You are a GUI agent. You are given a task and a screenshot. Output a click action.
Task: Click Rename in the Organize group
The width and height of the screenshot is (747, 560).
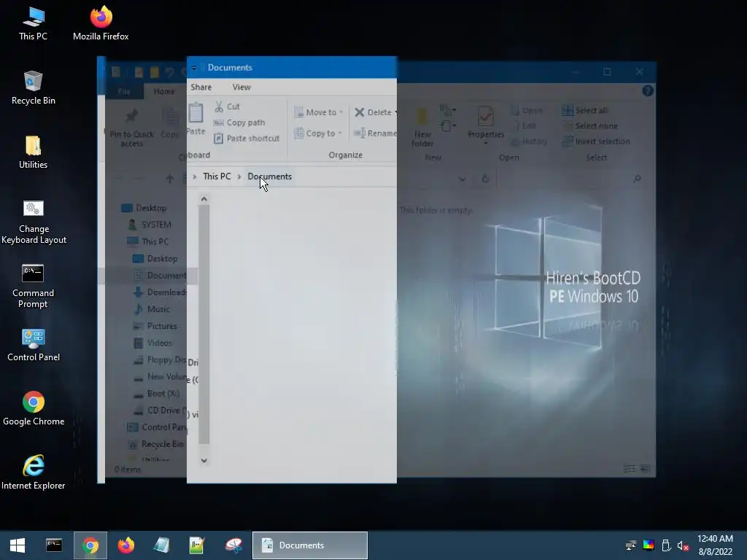pyautogui.click(x=375, y=133)
